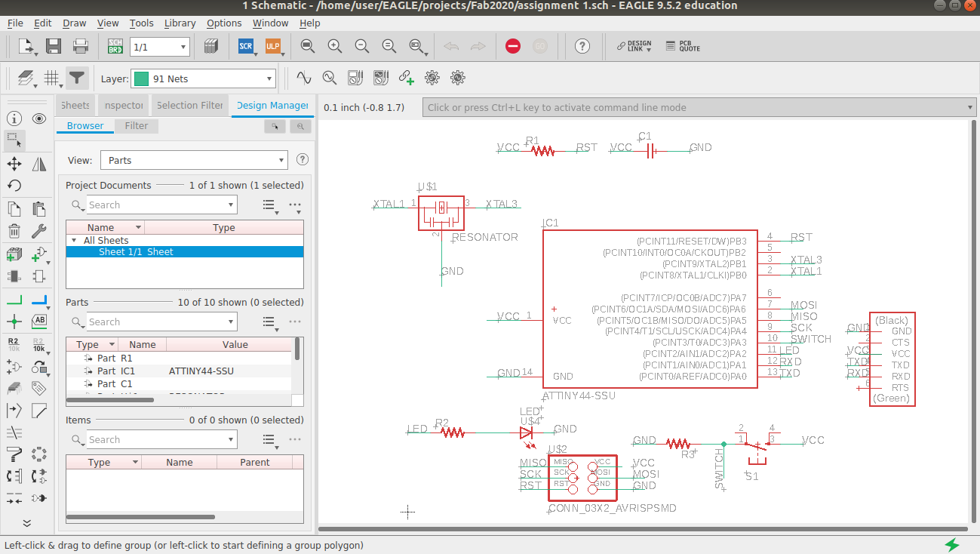Open the Draw menu
This screenshot has height=554, width=980.
pos(75,23)
